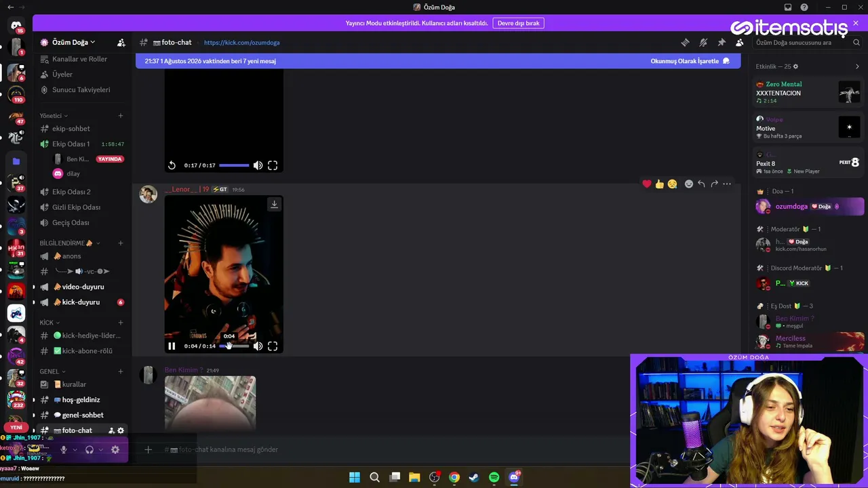
Task: Collapse the Yönetici category
Action: tap(54, 116)
